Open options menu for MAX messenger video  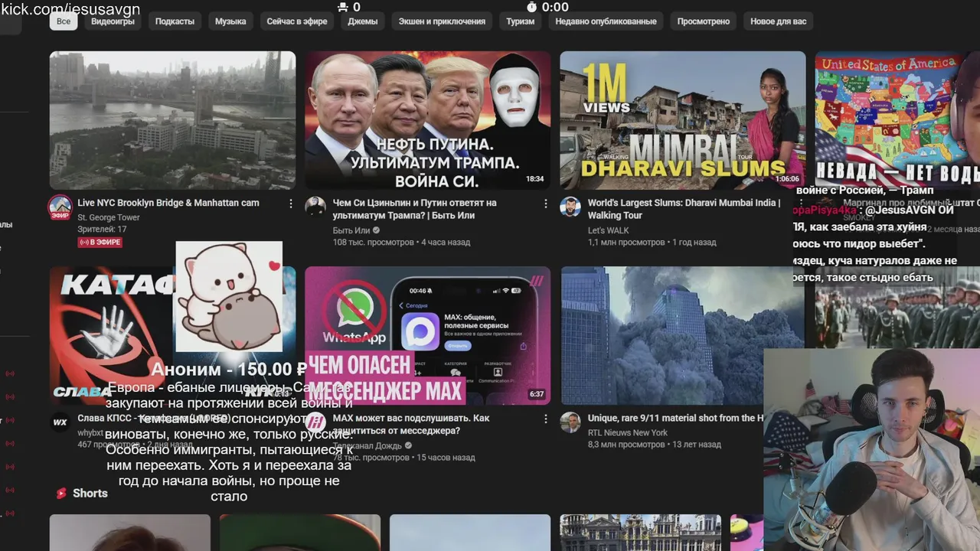pyautogui.click(x=546, y=419)
